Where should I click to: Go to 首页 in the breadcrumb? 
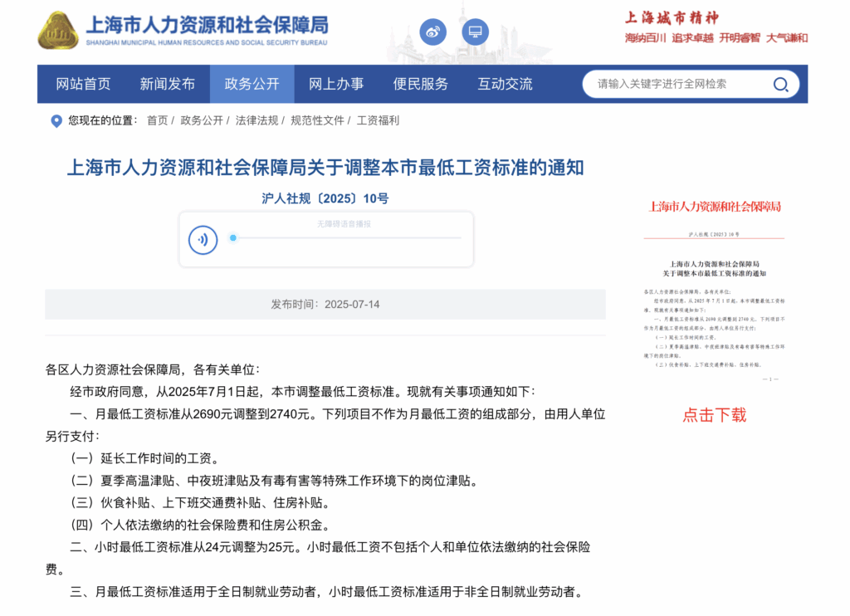coord(157,120)
